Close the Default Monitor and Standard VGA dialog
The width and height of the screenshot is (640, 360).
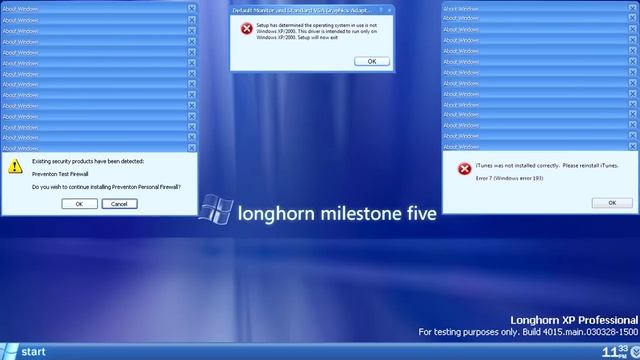click(389, 10)
